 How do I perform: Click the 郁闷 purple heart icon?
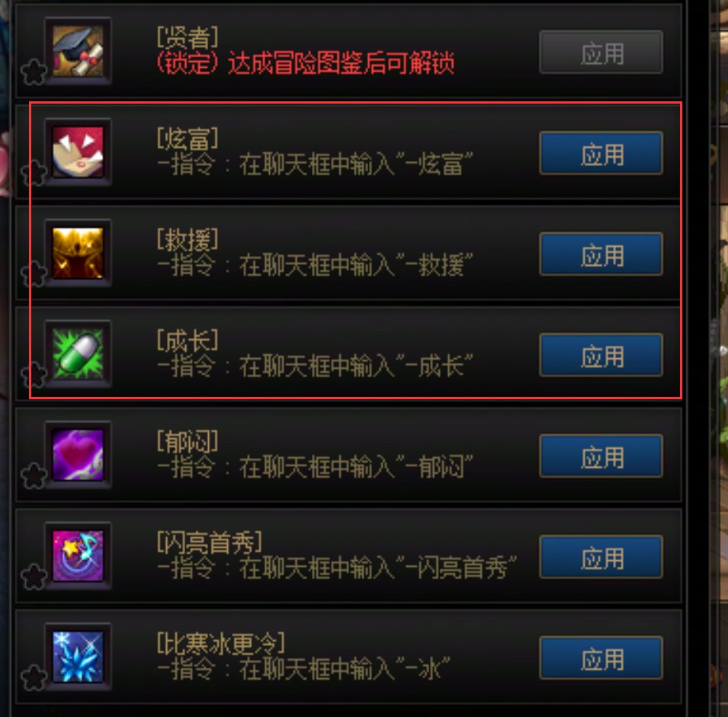pos(78,455)
